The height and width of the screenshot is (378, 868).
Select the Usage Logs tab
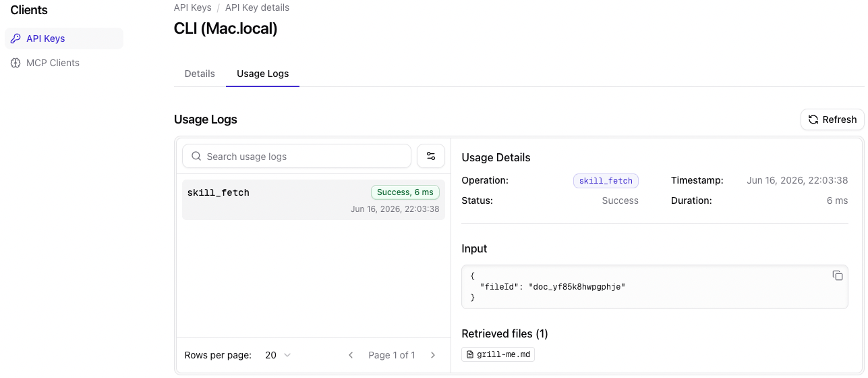pyautogui.click(x=263, y=74)
